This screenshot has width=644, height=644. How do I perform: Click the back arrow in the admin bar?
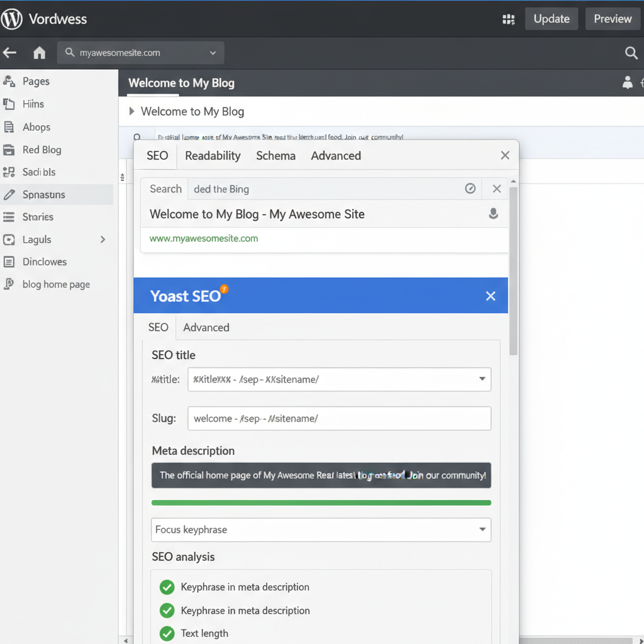9,53
